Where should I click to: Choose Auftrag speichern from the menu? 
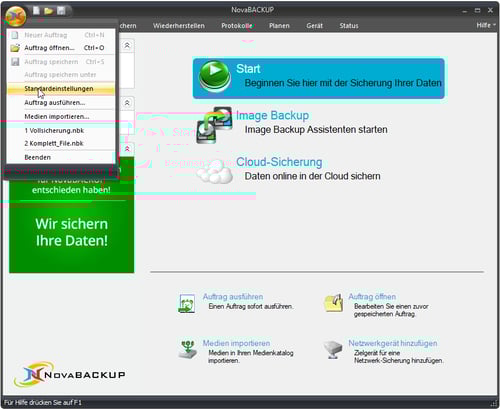click(61, 62)
